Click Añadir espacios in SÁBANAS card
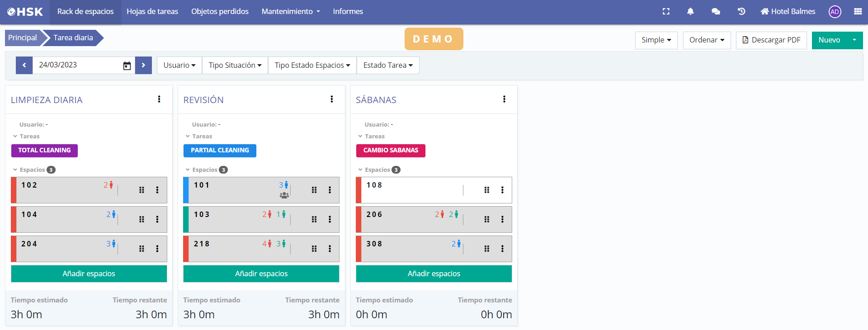The height and width of the screenshot is (330, 868). point(434,273)
